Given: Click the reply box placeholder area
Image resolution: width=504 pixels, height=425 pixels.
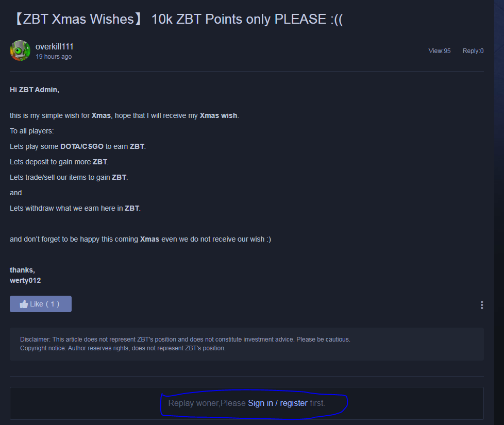Looking at the screenshot, I should pos(246,403).
